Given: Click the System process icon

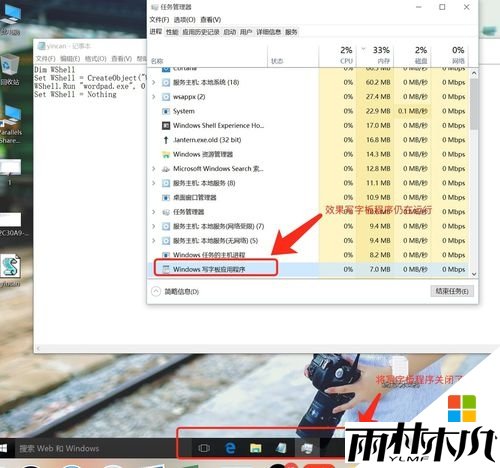Looking at the screenshot, I should pyautogui.click(x=166, y=111).
